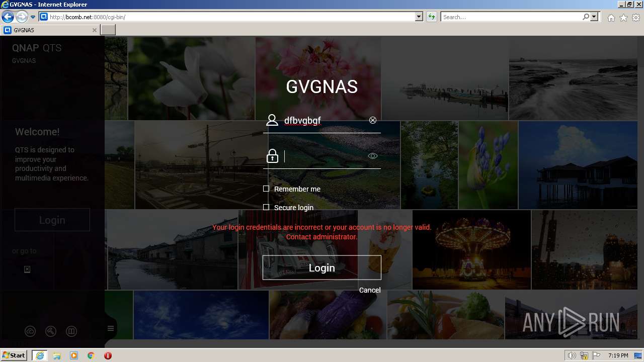The height and width of the screenshot is (362, 644).
Task: Click the volume speaker tray icon
Action: (572, 355)
